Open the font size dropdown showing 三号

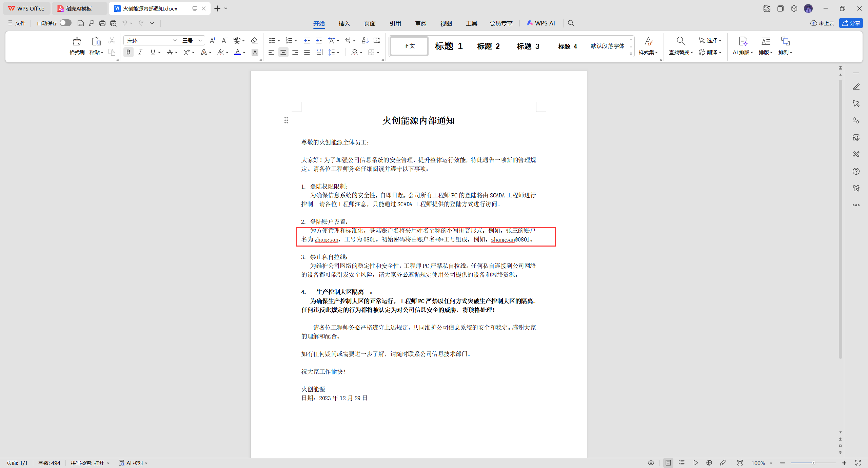pyautogui.click(x=200, y=40)
